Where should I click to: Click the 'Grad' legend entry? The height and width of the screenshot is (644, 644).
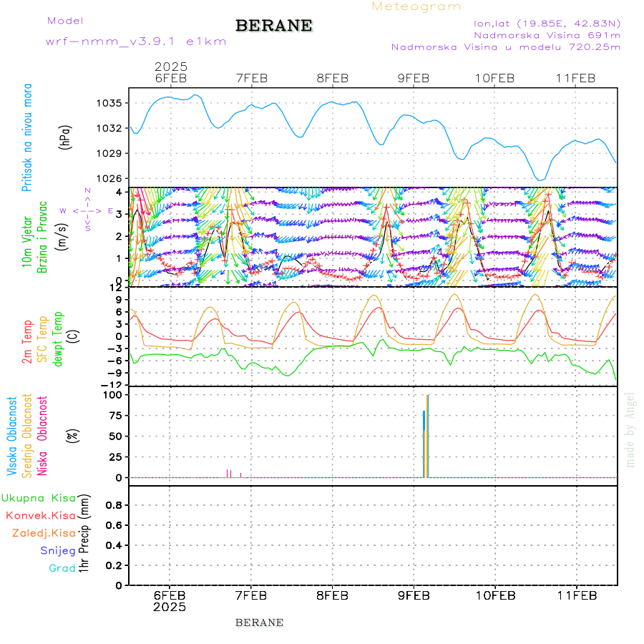tap(62, 568)
